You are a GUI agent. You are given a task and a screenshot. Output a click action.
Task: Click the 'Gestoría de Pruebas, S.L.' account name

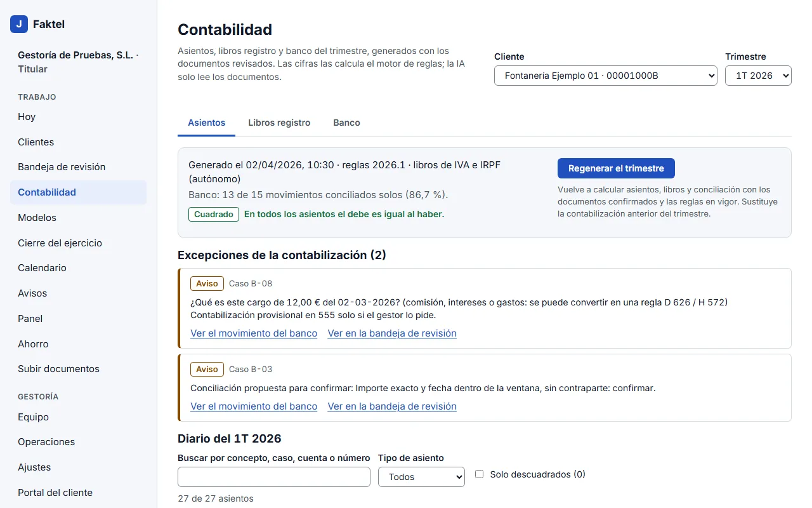[75, 55]
